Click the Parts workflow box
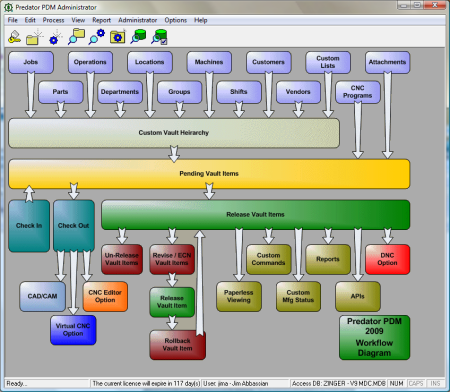The width and height of the screenshot is (450, 392). pos(61,92)
